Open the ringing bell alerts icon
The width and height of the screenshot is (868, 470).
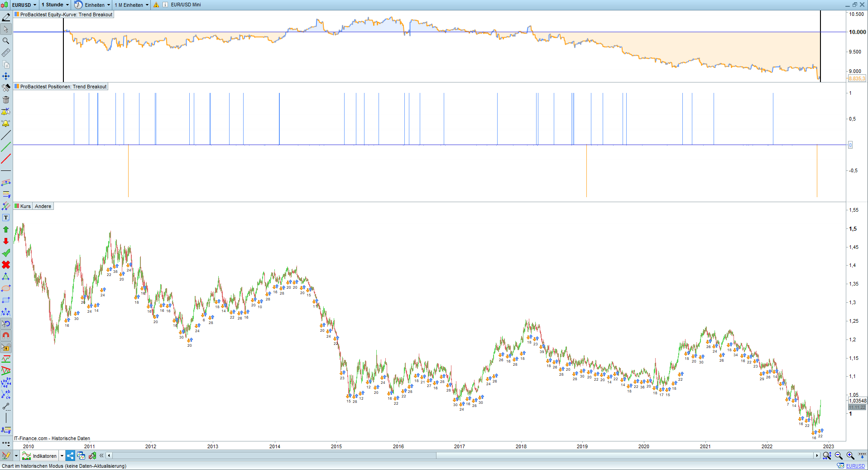pos(6,123)
